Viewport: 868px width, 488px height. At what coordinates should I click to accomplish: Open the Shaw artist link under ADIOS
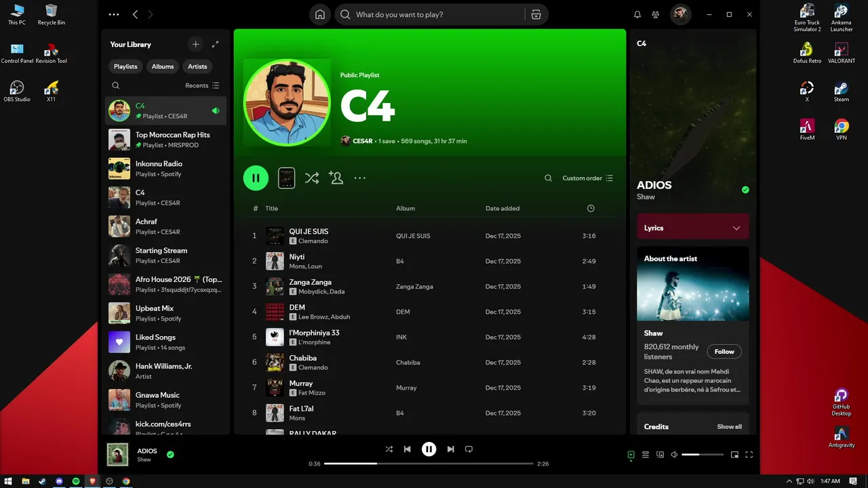tap(646, 197)
